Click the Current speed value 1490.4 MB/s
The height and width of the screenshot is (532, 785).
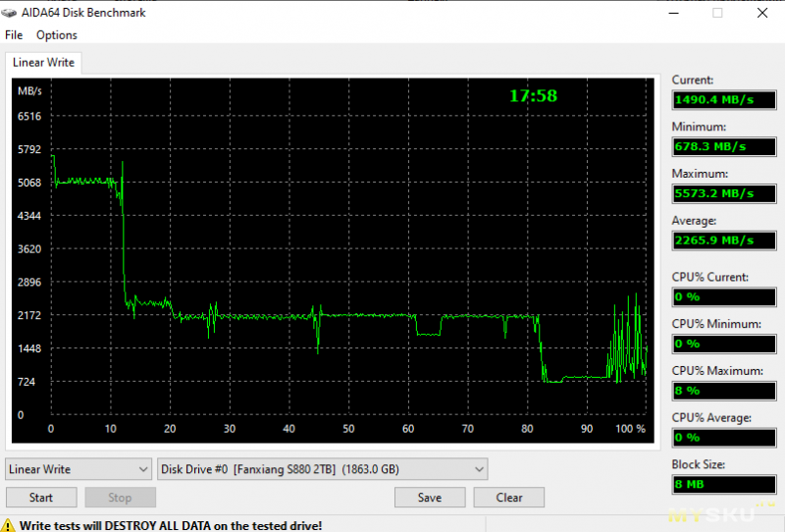pyautogui.click(x=724, y=100)
